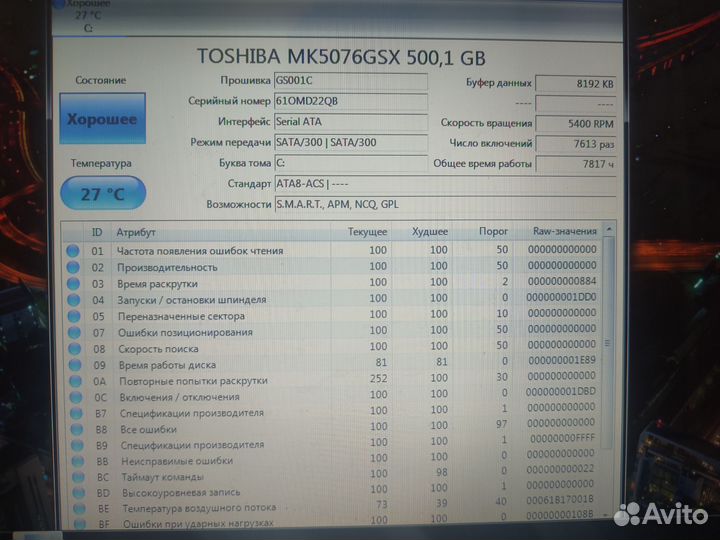Viewport: 720px width, 540px height.
Task: Click the ID column header
Action: [x=97, y=232]
